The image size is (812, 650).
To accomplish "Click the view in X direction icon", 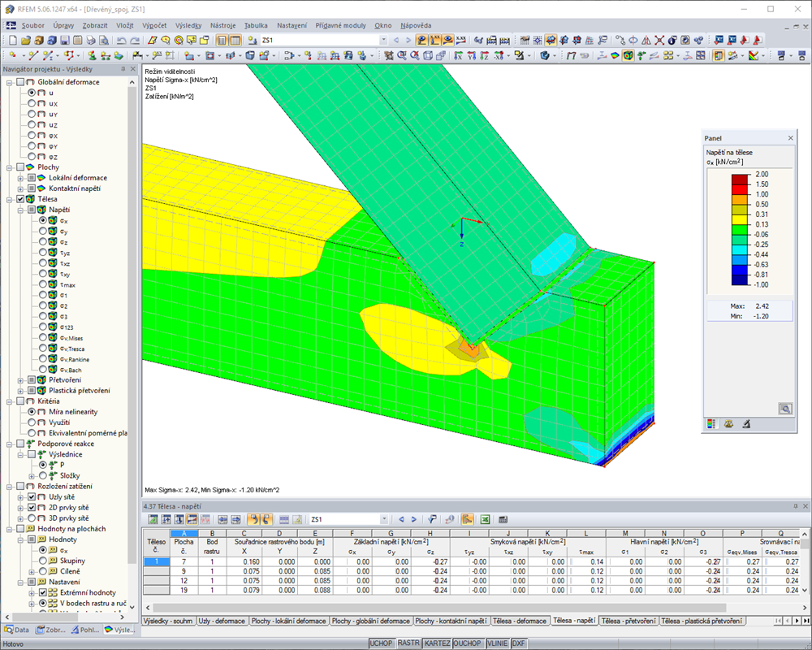I will click(x=458, y=55).
